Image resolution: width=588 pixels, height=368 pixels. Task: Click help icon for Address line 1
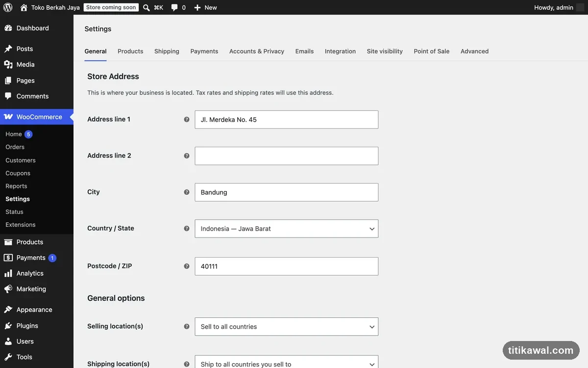pyautogui.click(x=187, y=119)
